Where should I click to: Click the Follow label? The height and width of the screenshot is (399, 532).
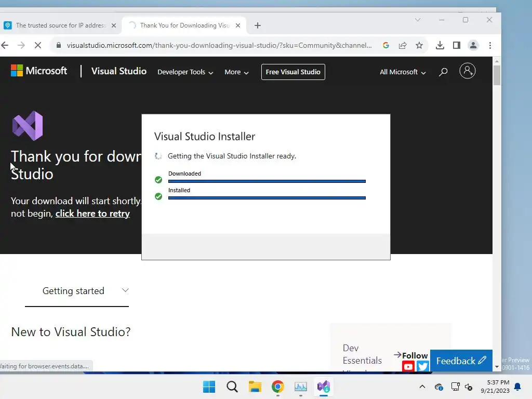click(x=415, y=355)
